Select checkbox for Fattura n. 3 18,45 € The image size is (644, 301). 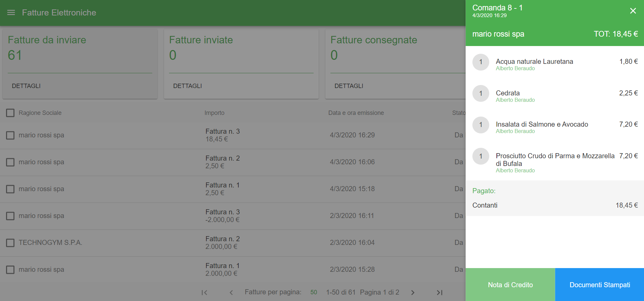(x=10, y=135)
